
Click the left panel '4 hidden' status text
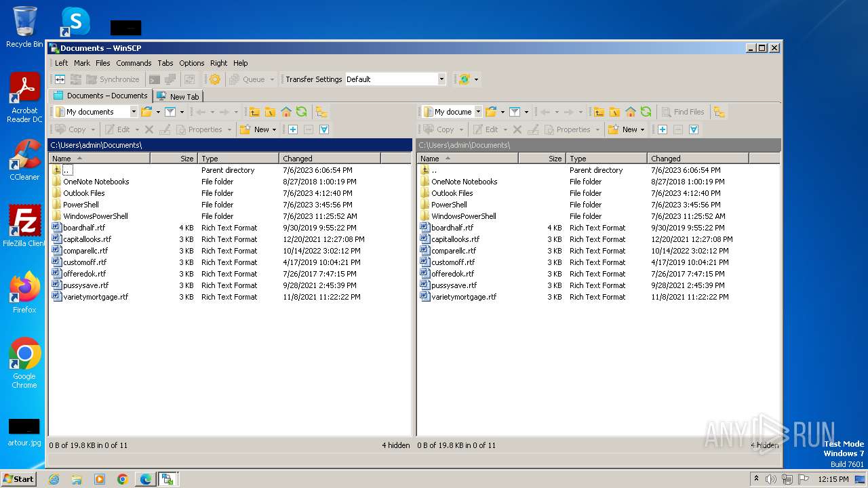pyautogui.click(x=395, y=445)
